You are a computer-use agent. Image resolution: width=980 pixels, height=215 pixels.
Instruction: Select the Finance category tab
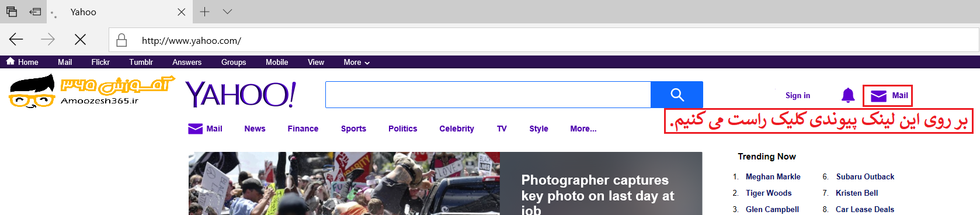pyautogui.click(x=303, y=129)
